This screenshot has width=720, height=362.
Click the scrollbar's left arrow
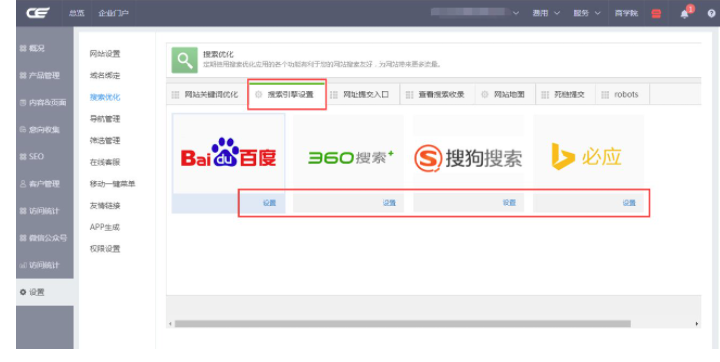point(170,324)
